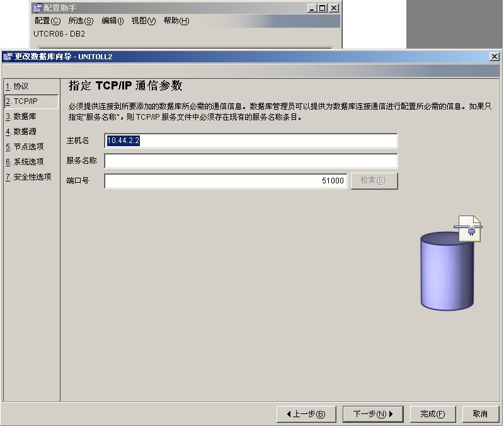Image resolution: width=504 pixels, height=426 pixels.
Task: Click the empty 服务名称 input field
Action: 251,161
